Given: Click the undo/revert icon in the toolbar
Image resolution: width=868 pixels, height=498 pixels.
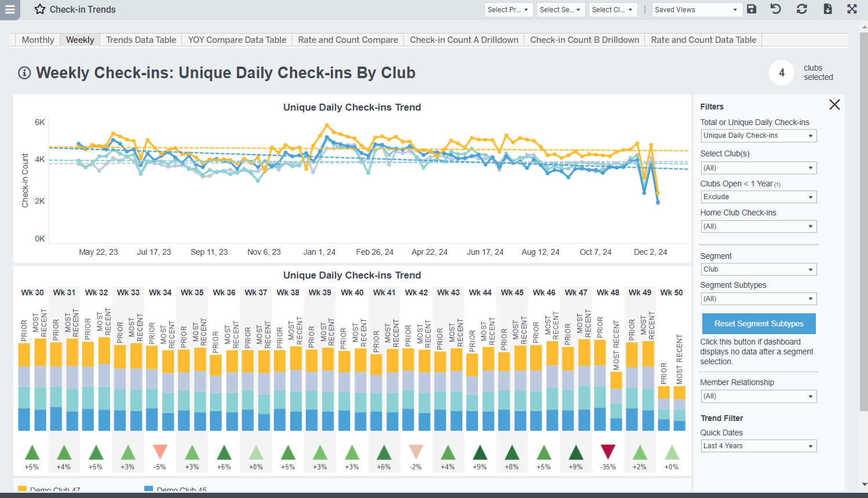Looking at the screenshot, I should (776, 9).
